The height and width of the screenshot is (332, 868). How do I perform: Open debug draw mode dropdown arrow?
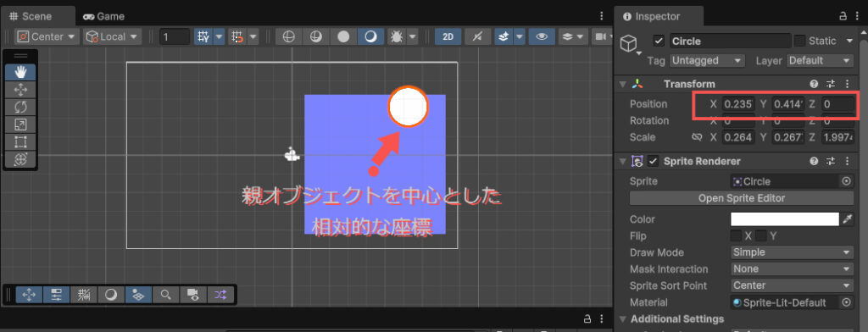[413, 37]
